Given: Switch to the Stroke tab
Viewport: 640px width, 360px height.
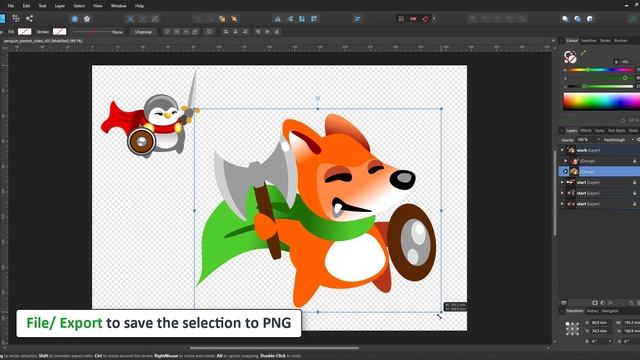Looking at the screenshot, I should [605, 40].
